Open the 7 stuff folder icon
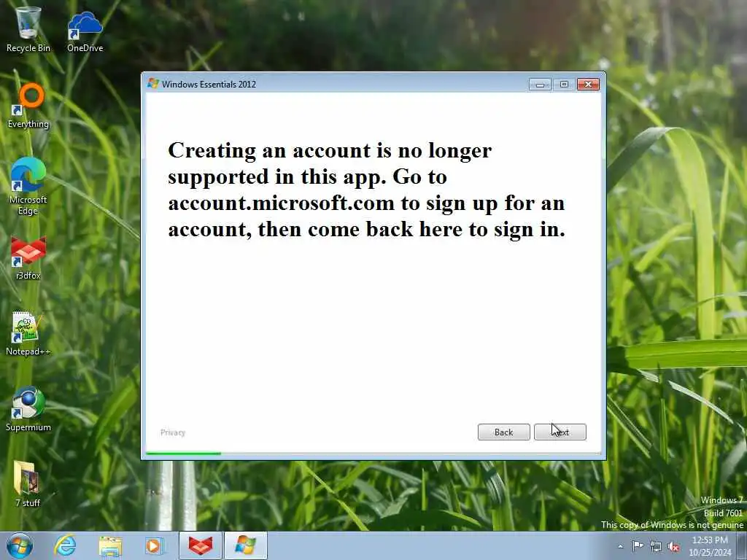 27,484
